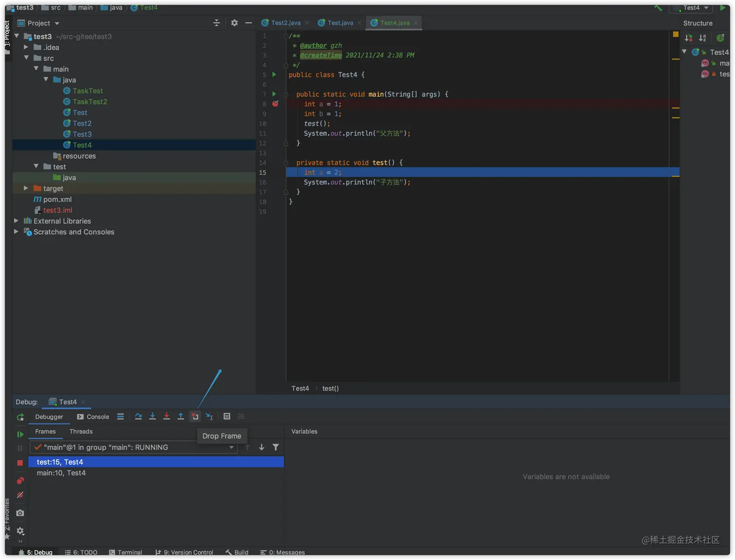This screenshot has height=560, width=735.
Task: Expand External Libraries node
Action: (17, 221)
